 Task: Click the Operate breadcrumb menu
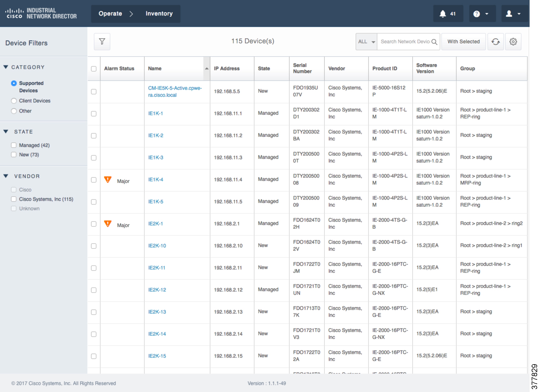click(x=110, y=13)
